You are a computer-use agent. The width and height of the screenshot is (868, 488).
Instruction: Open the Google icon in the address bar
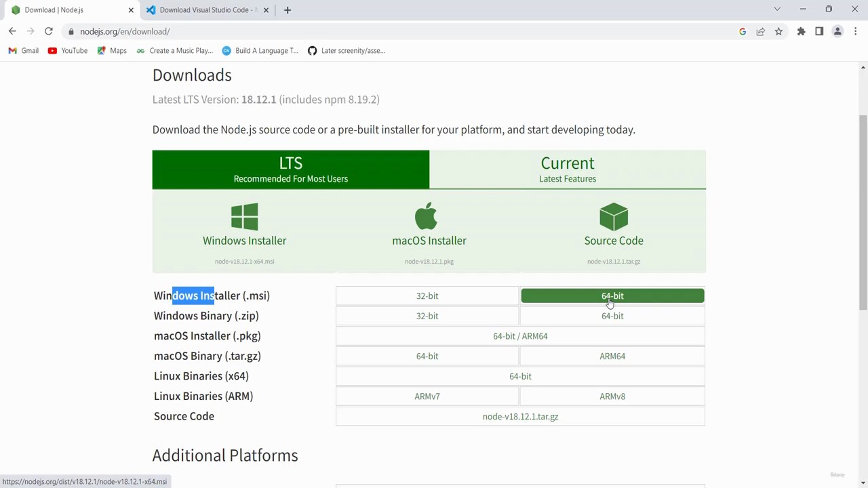pos(743,31)
